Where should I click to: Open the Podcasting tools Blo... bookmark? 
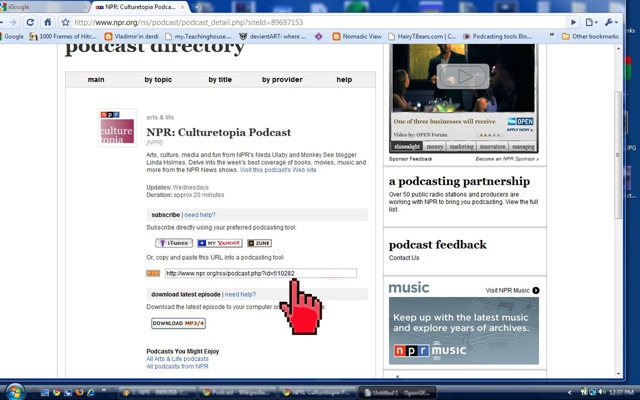click(x=497, y=36)
